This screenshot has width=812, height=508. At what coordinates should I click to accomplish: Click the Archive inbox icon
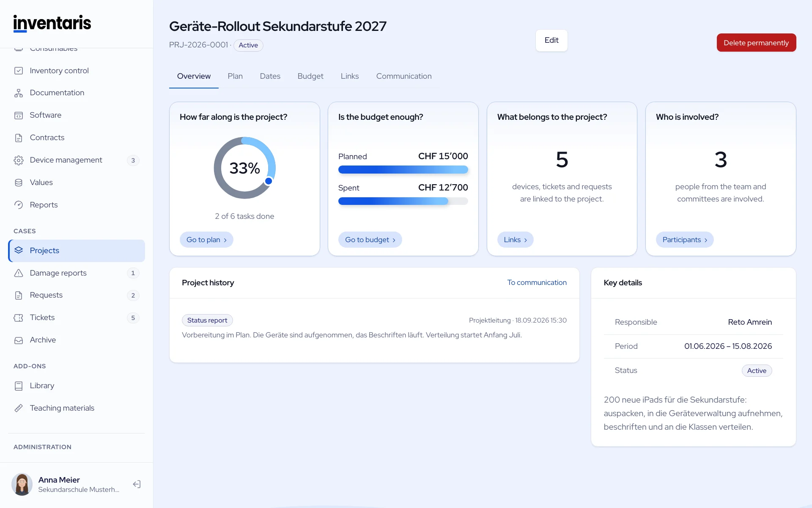tap(19, 340)
